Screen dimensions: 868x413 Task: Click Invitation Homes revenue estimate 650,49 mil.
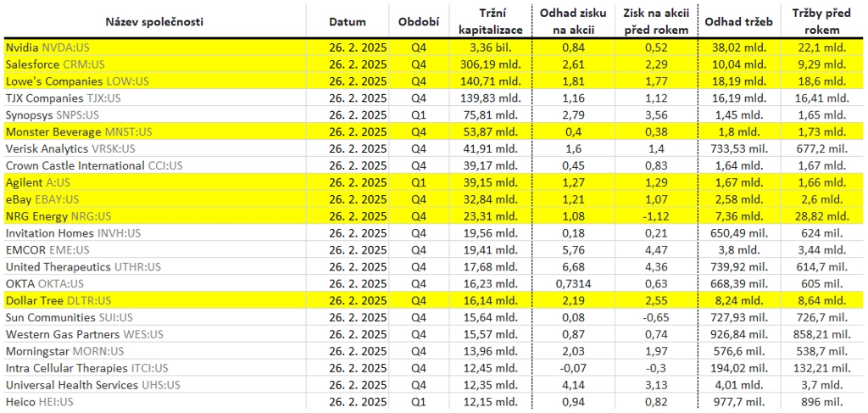[x=739, y=233]
